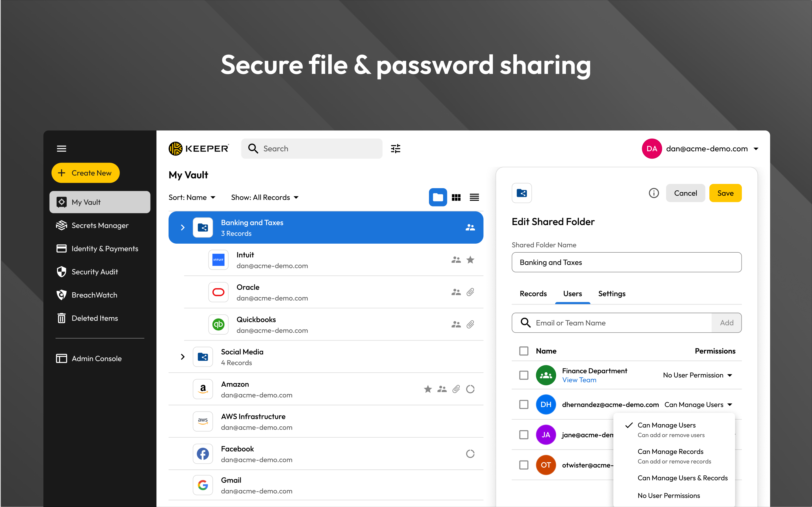
Task: Open the Sort: Name dropdown
Action: click(192, 197)
